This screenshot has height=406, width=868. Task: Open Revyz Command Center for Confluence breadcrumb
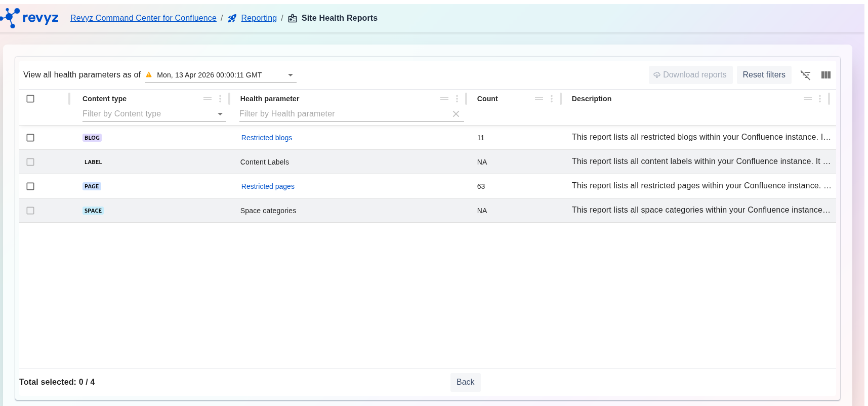143,18
